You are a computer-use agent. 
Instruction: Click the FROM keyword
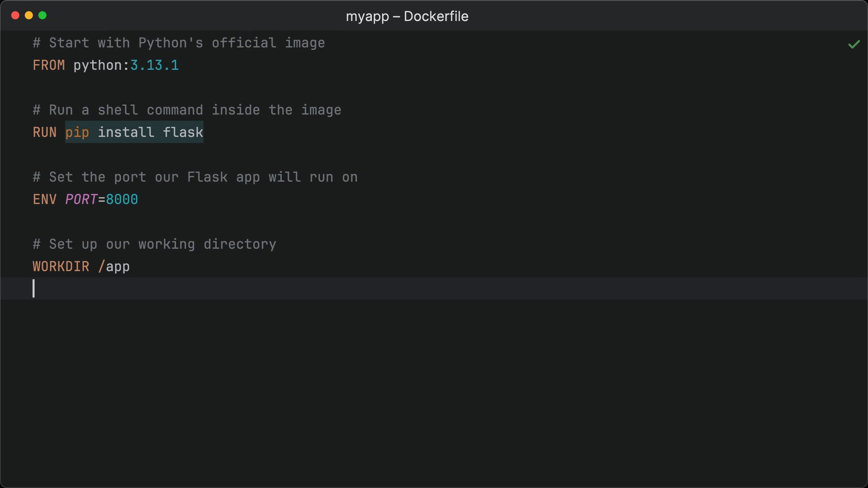coord(49,65)
